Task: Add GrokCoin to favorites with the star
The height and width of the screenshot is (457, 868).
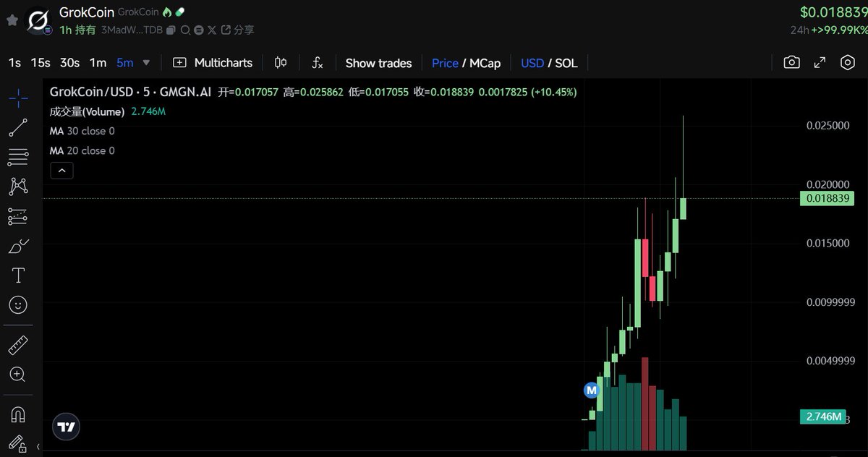Action: pyautogui.click(x=12, y=20)
